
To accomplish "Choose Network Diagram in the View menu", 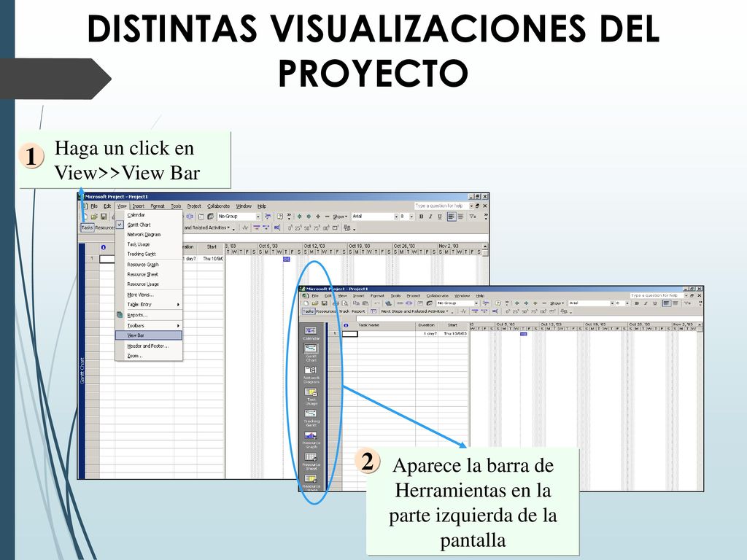I will (x=149, y=234).
